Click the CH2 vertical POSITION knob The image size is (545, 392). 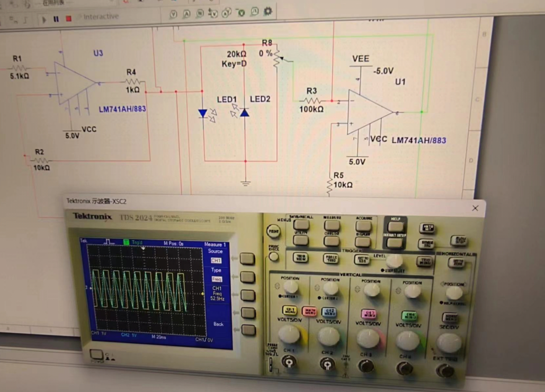tap(330, 288)
